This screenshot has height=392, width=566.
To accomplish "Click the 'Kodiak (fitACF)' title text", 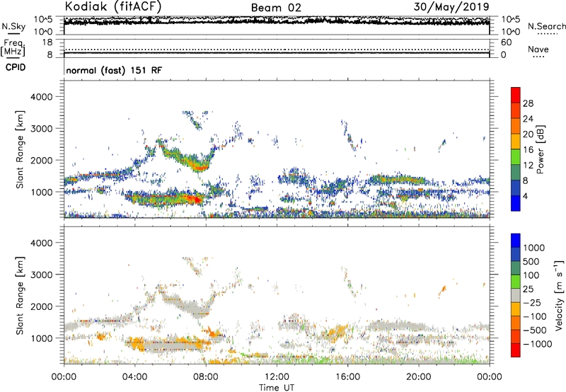I will (x=113, y=7).
